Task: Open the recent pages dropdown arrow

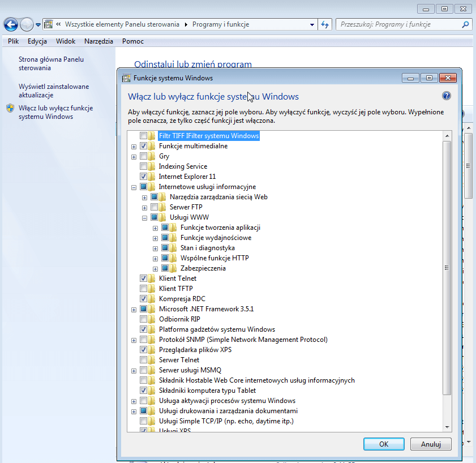Action: point(38,24)
